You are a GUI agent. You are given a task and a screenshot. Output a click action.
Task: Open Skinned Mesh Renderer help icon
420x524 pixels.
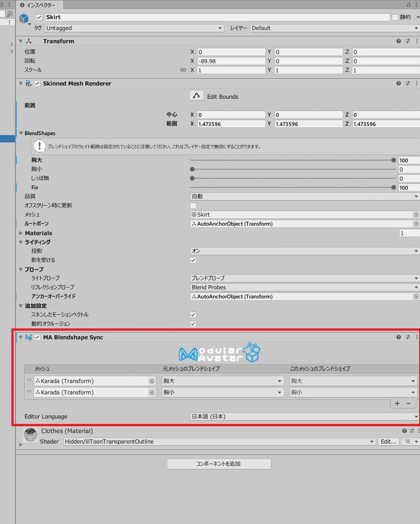click(399, 83)
